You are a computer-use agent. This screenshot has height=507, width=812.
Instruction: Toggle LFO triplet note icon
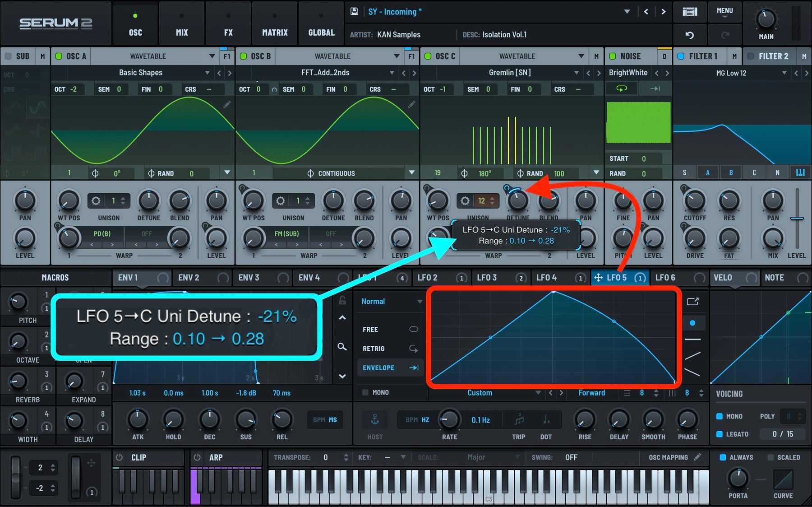[x=519, y=420]
